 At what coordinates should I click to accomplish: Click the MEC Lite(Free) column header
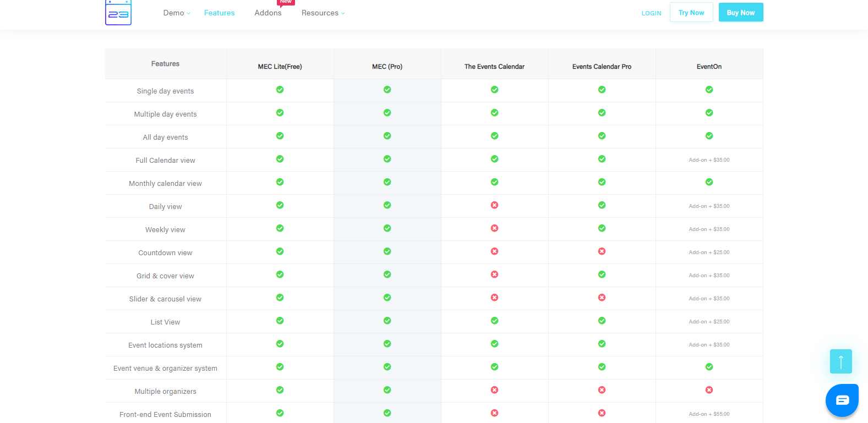pos(280,67)
